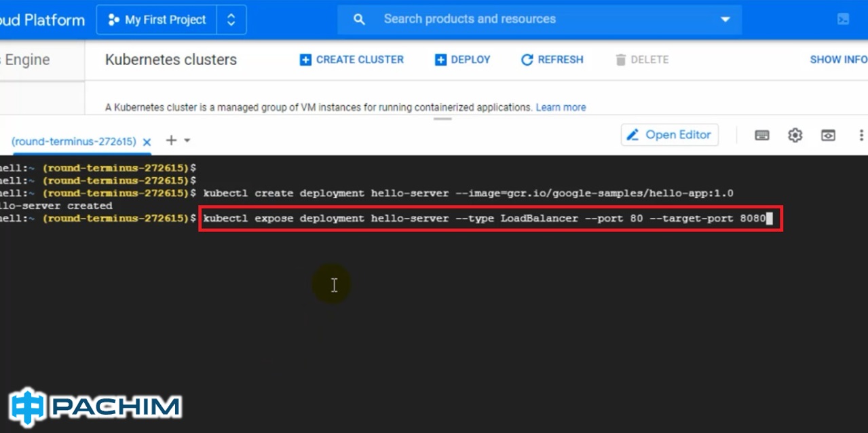The width and height of the screenshot is (868, 433).
Task: Click the search magnifier icon
Action: pyautogui.click(x=360, y=20)
